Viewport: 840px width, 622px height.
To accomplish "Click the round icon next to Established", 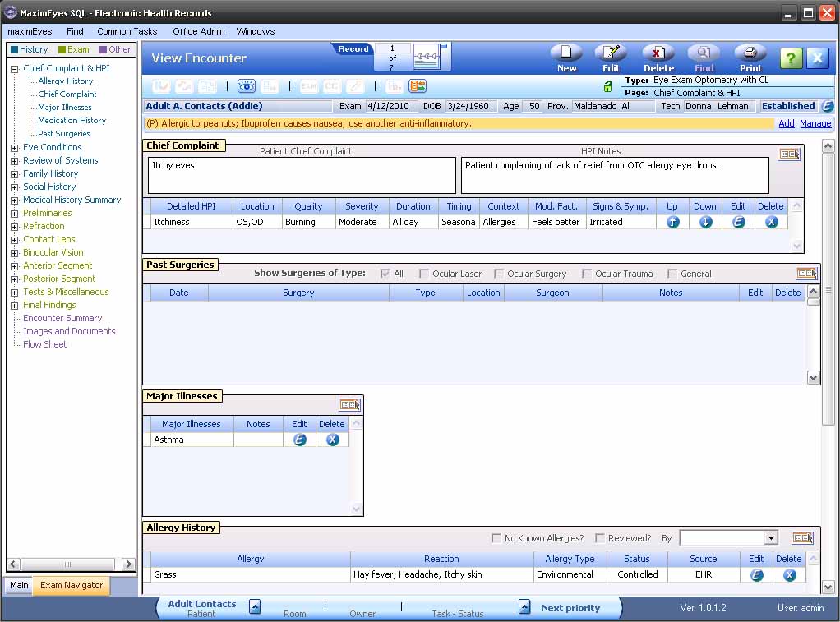I will click(827, 106).
